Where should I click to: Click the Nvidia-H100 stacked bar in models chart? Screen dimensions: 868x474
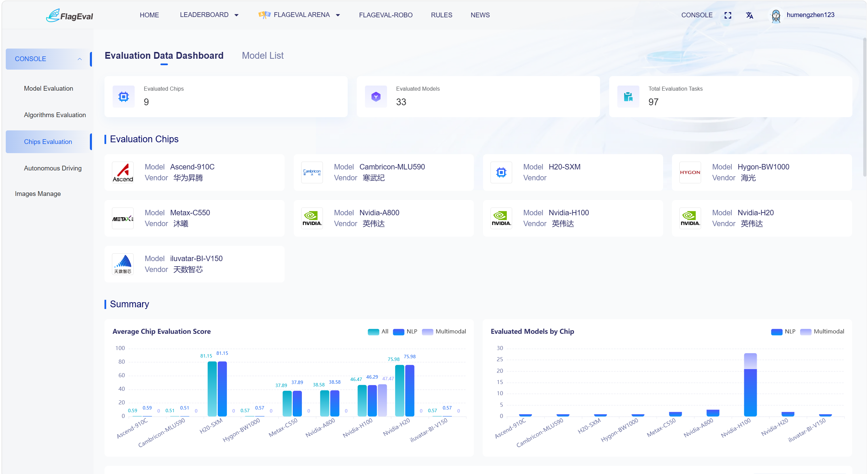[x=750, y=385]
